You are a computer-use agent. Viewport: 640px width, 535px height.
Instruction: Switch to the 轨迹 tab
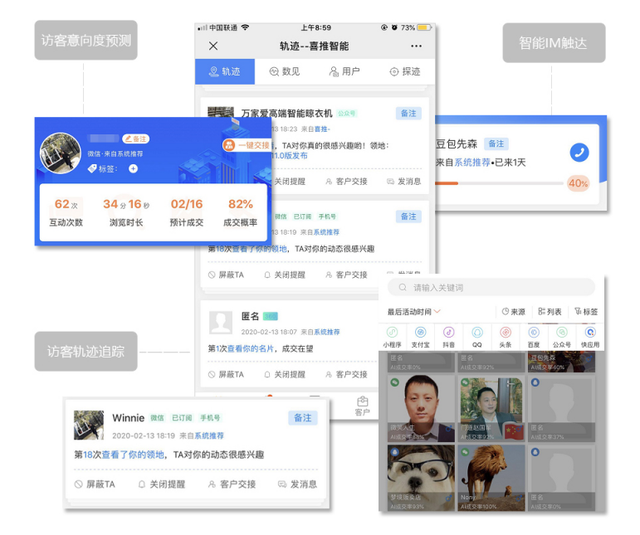225,71
